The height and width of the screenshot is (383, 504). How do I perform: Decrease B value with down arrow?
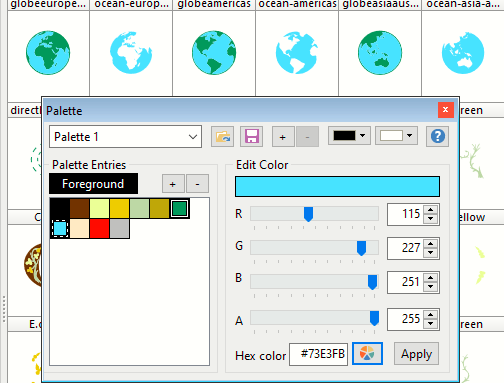tap(431, 287)
